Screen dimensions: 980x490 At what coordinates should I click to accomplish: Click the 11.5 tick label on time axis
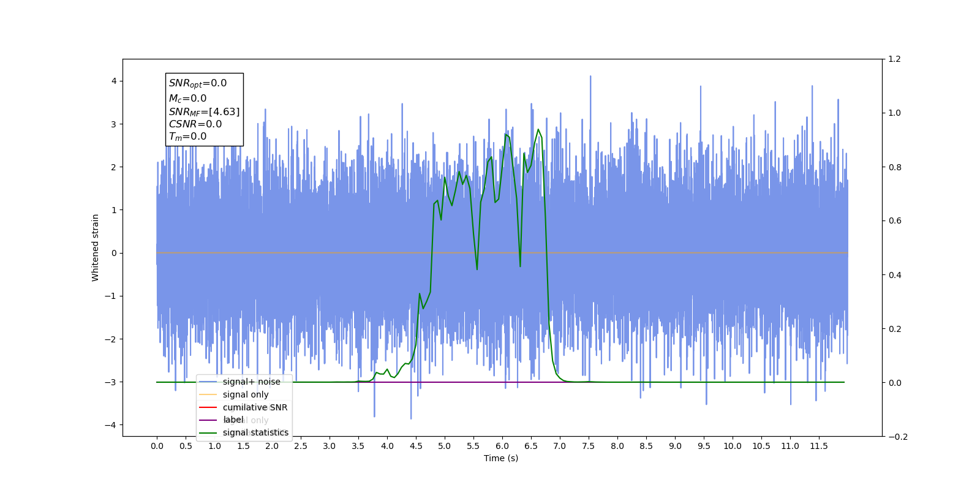[x=819, y=446]
